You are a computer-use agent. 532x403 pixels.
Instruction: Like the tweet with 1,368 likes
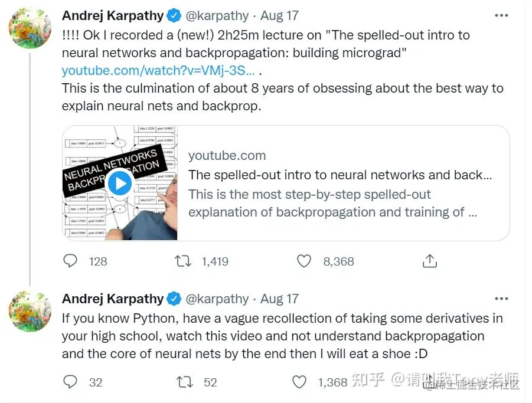point(300,382)
